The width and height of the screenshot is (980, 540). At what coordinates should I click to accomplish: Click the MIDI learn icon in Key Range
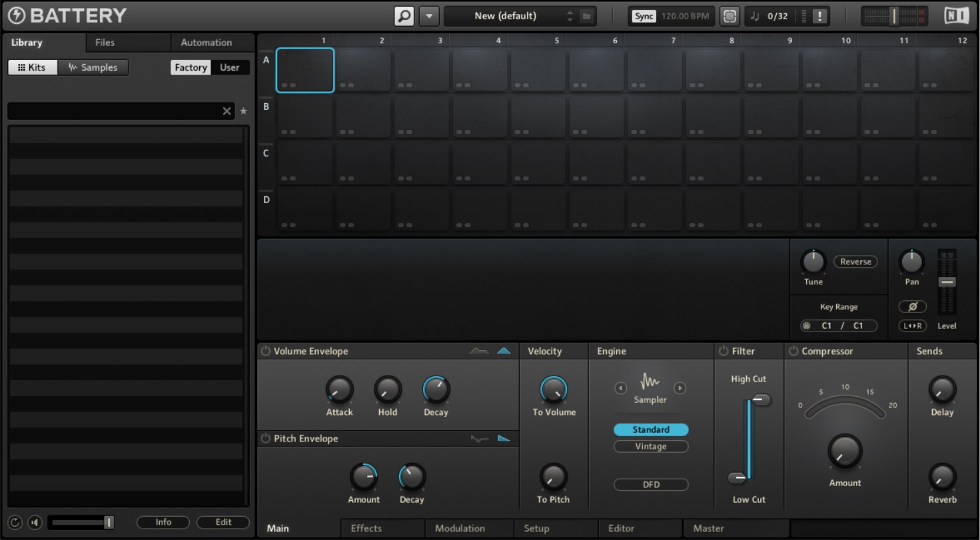pyautogui.click(x=807, y=326)
